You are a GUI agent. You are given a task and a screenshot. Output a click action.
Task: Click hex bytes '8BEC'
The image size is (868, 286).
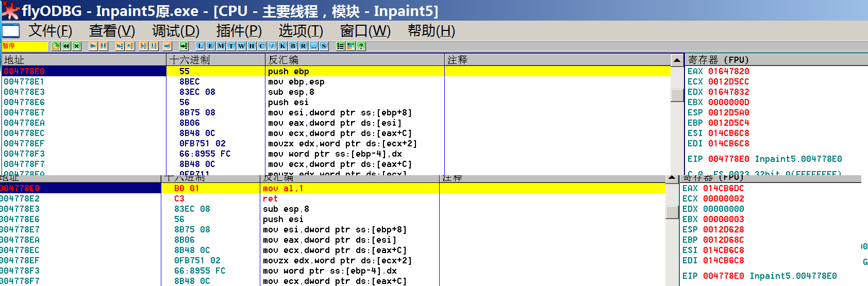pos(189,81)
